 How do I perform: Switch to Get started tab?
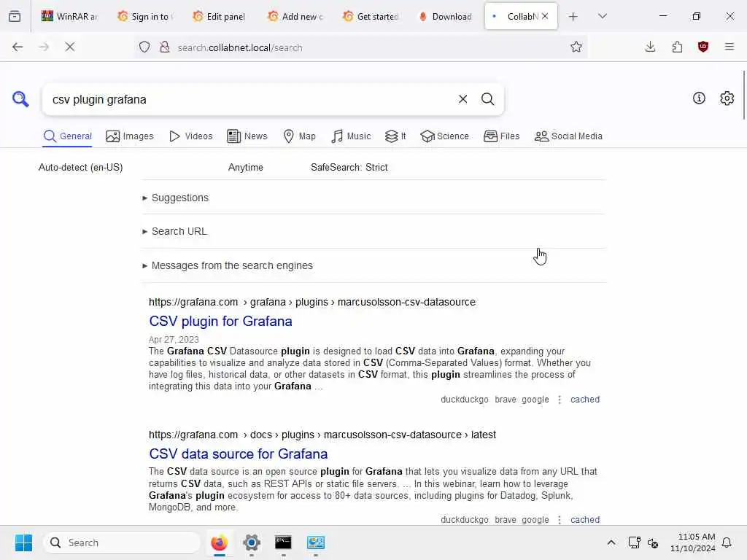[x=370, y=16]
